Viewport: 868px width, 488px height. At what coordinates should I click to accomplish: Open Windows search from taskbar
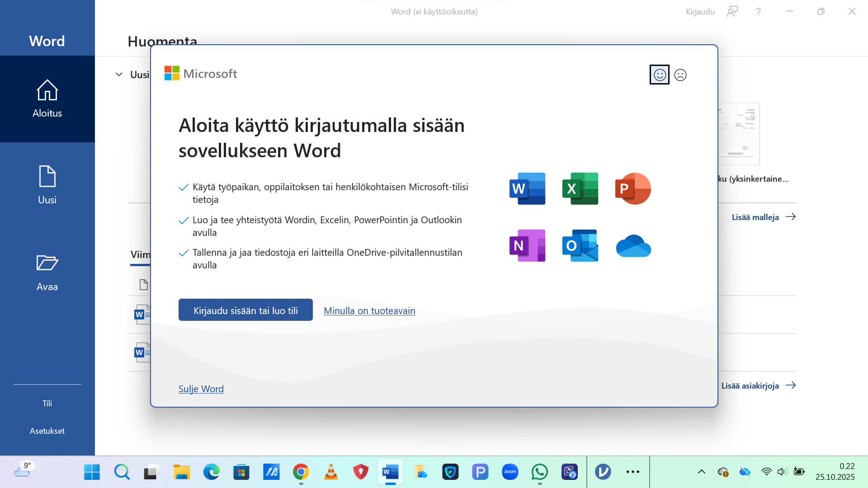point(122,472)
